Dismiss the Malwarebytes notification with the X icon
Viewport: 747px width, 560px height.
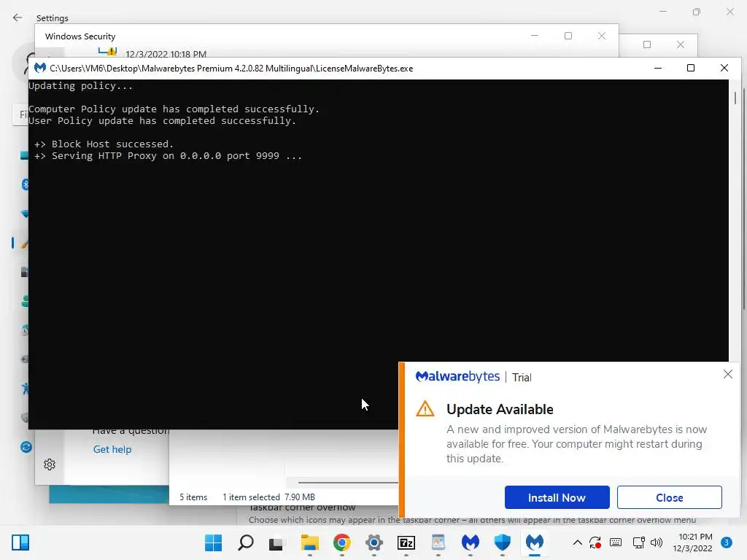click(727, 374)
